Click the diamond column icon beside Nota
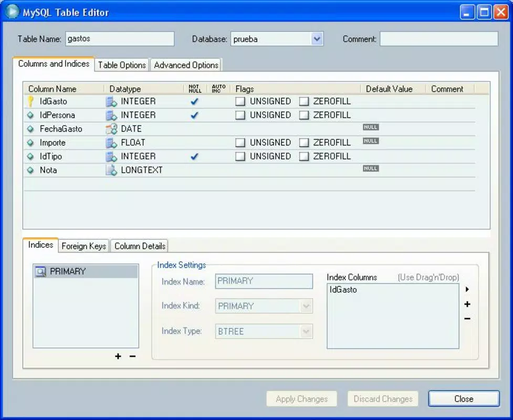The image size is (513, 420). [x=30, y=170]
